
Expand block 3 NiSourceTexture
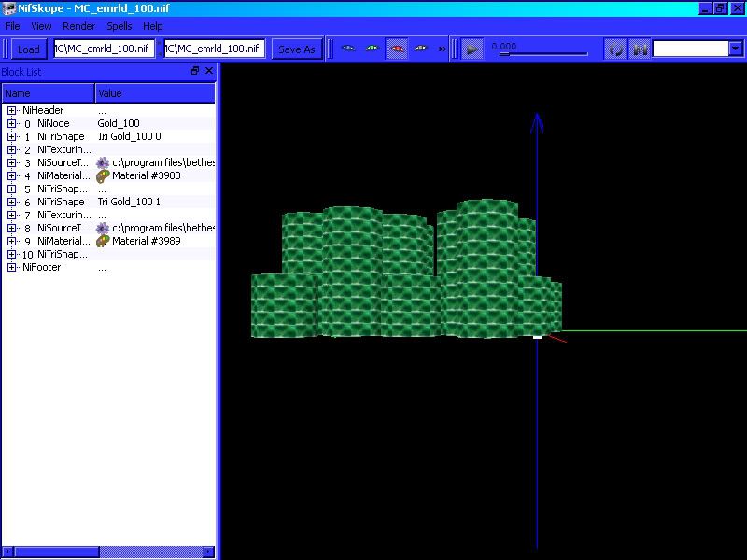pos(11,162)
